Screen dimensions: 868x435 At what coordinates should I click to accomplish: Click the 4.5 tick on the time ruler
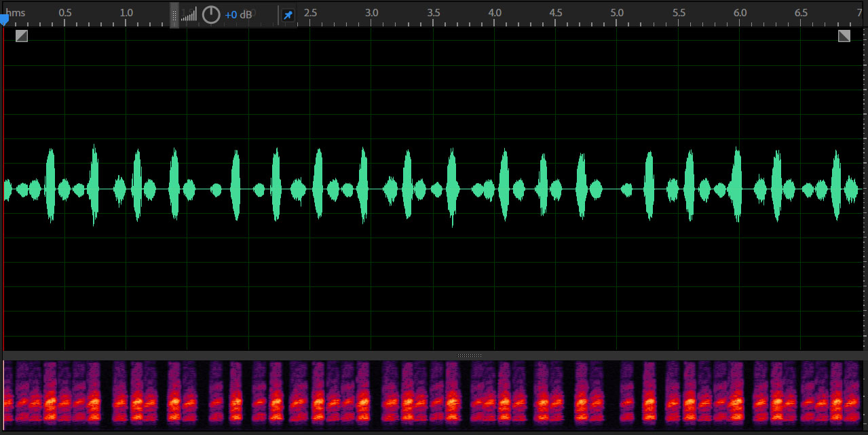pos(556,13)
